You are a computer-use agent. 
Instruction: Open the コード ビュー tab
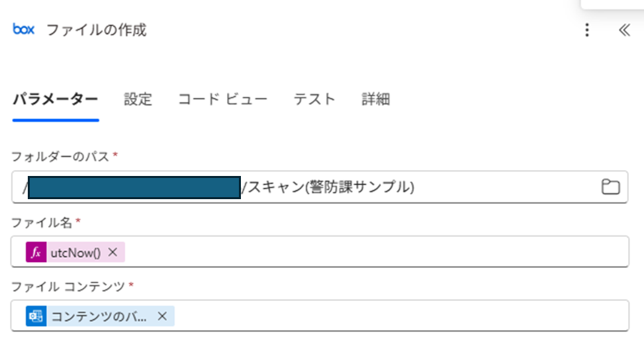pos(222,99)
